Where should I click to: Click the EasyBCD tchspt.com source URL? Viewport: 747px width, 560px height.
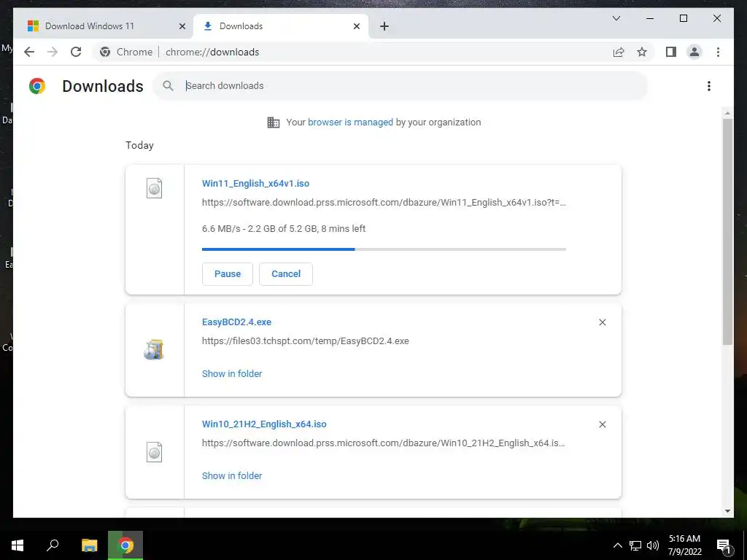click(x=305, y=341)
